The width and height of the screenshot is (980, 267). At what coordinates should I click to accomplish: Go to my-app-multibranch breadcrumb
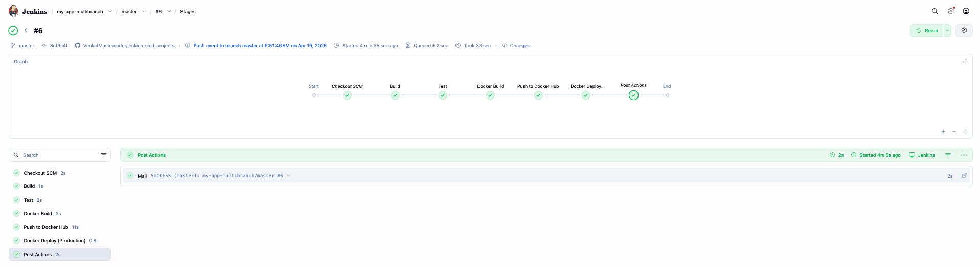point(80,11)
